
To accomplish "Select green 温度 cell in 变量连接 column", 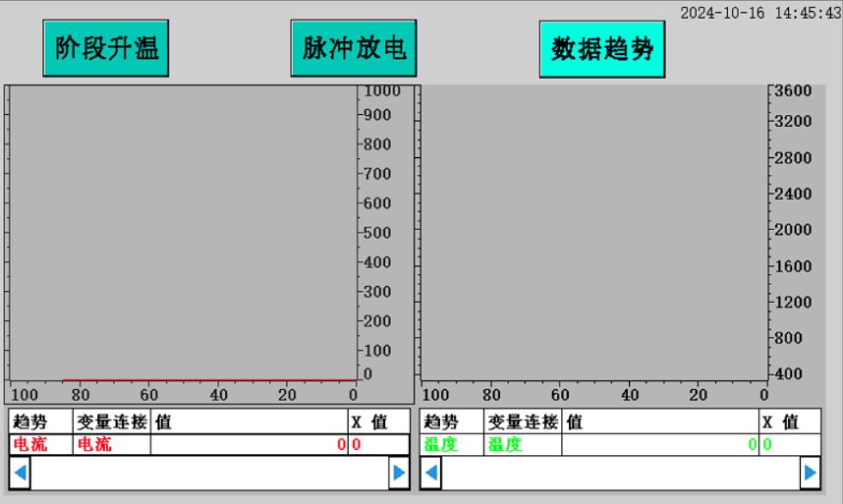I will [x=522, y=445].
